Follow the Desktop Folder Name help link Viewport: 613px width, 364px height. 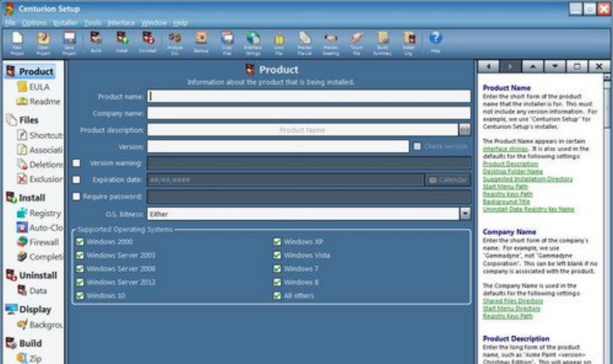coord(513,171)
